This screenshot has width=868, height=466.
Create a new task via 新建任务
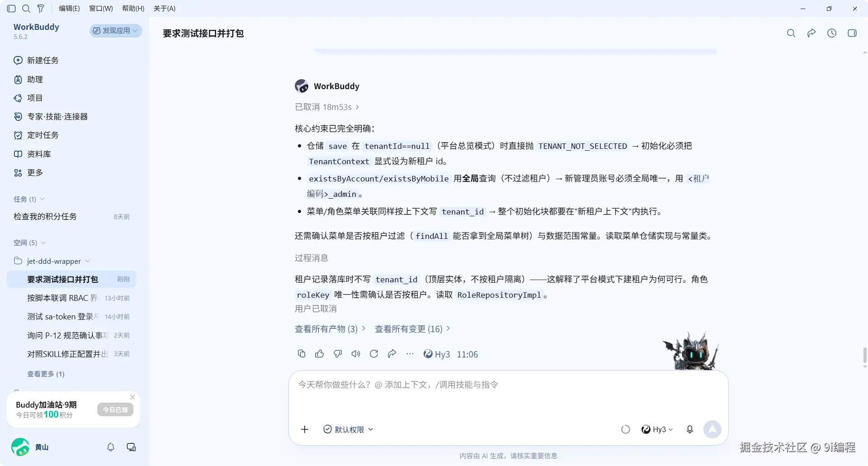click(36, 61)
